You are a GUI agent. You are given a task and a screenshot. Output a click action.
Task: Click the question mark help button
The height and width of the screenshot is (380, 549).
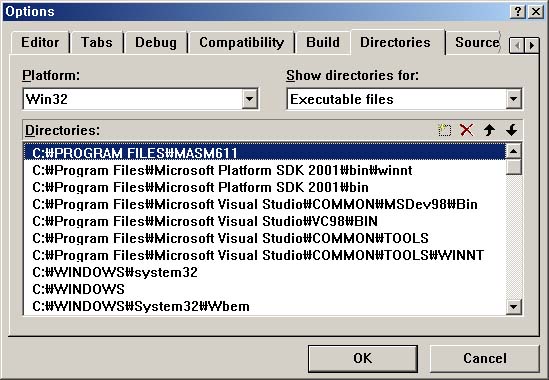click(518, 12)
